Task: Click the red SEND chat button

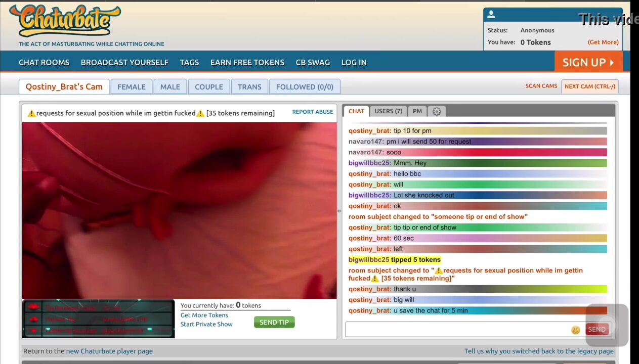Action: (596, 330)
